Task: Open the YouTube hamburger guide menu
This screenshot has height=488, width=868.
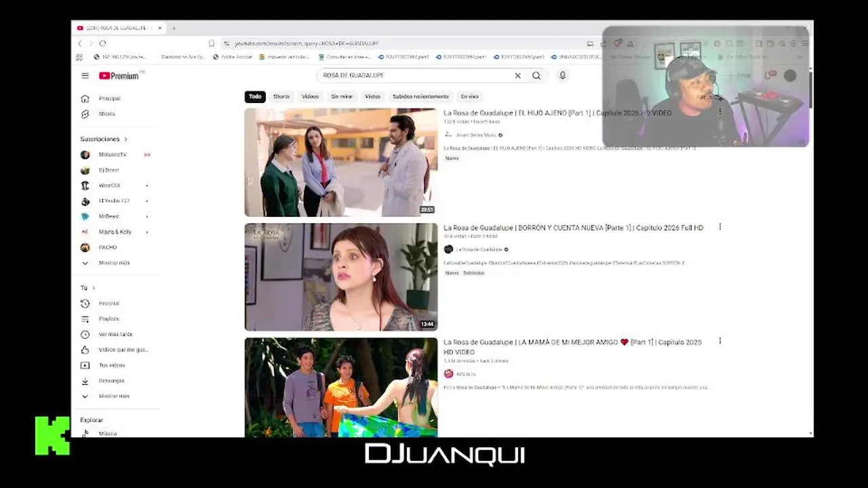Action: click(x=85, y=76)
